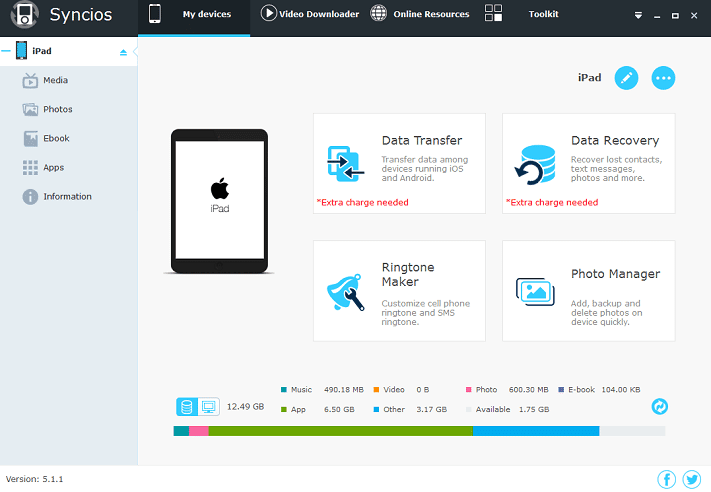Click the Music teal legend swatch

284,390
